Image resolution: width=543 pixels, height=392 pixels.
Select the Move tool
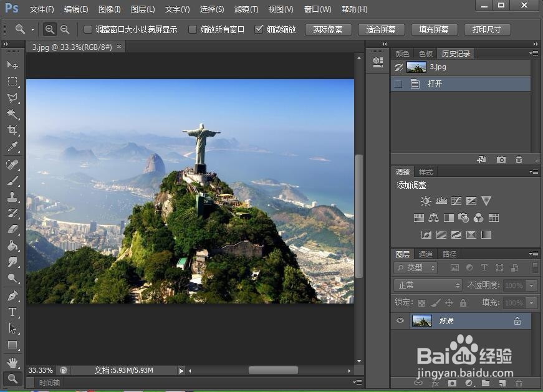point(12,65)
